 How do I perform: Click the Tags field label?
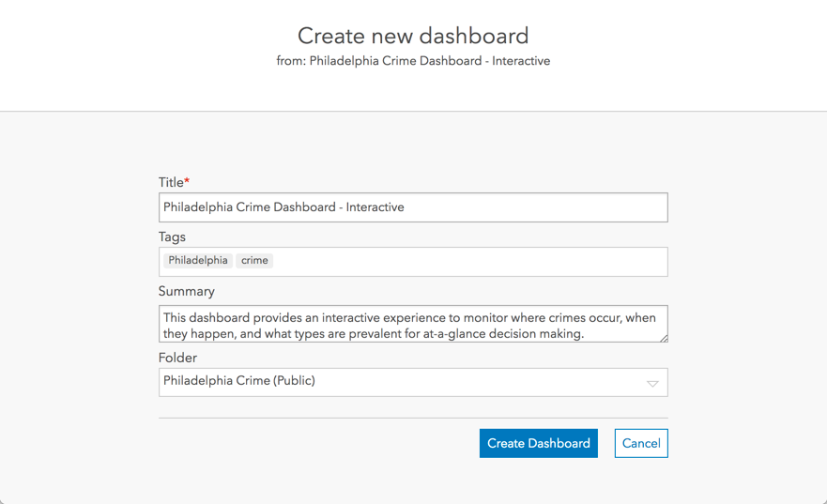(x=172, y=237)
